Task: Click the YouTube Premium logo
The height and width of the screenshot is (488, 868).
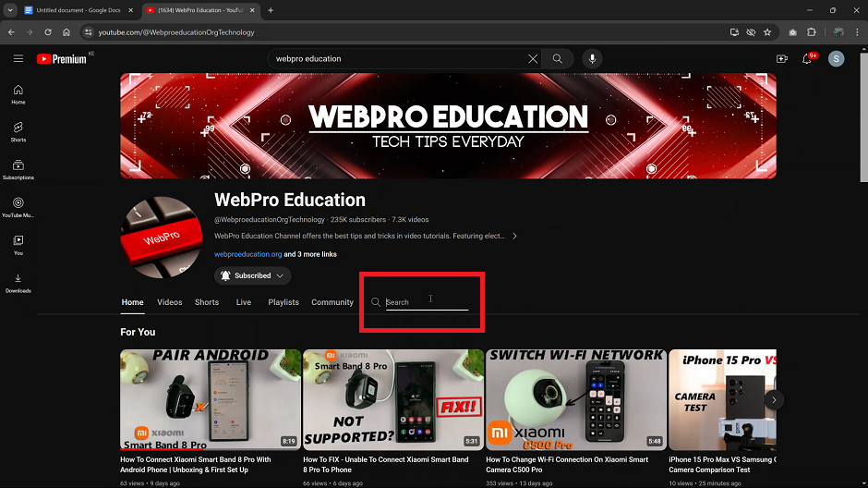Action: (x=62, y=59)
